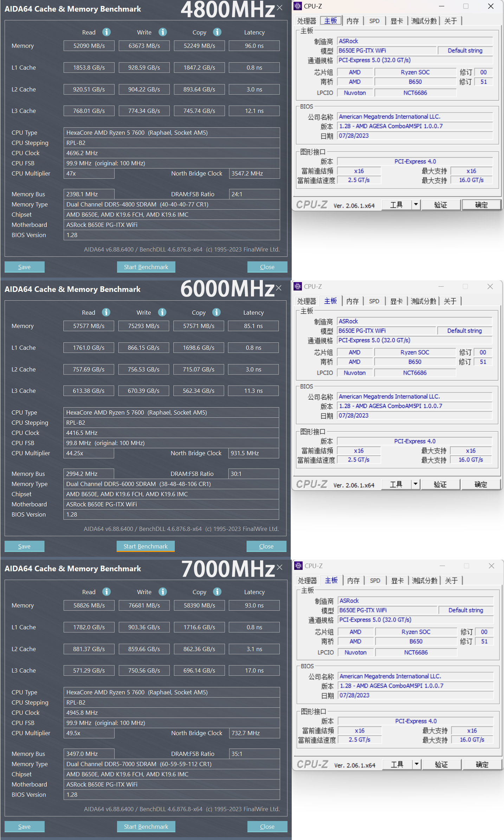Start Benchmark in the 6000MHz window
The height and width of the screenshot is (840, 504).
click(146, 546)
